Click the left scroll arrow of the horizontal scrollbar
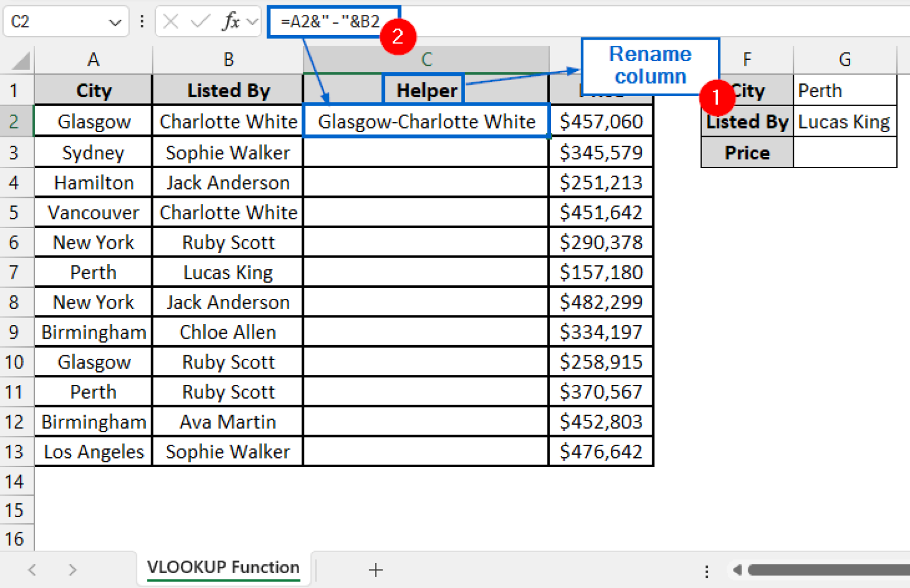Viewport: 910px width, 588px height. point(738,570)
